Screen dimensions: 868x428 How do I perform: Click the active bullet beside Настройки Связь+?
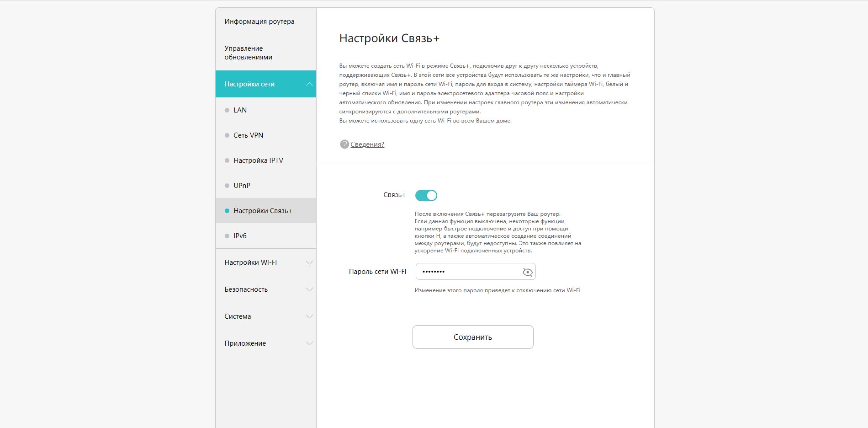tap(227, 211)
